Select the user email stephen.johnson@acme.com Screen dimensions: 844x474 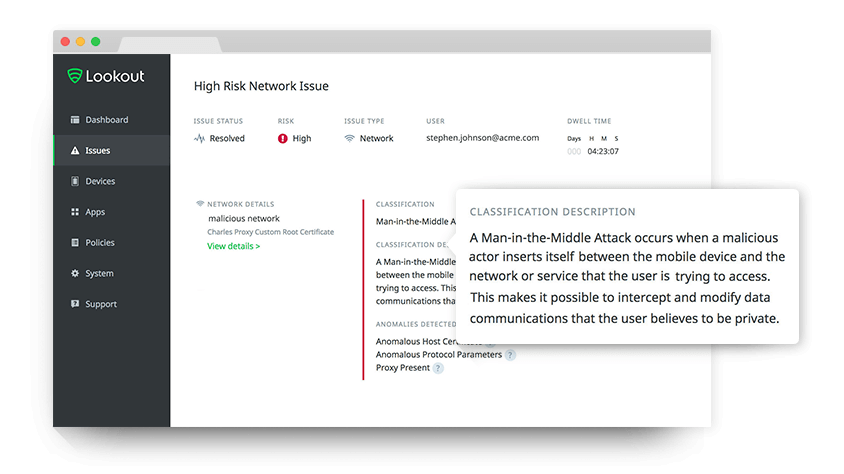pos(482,138)
